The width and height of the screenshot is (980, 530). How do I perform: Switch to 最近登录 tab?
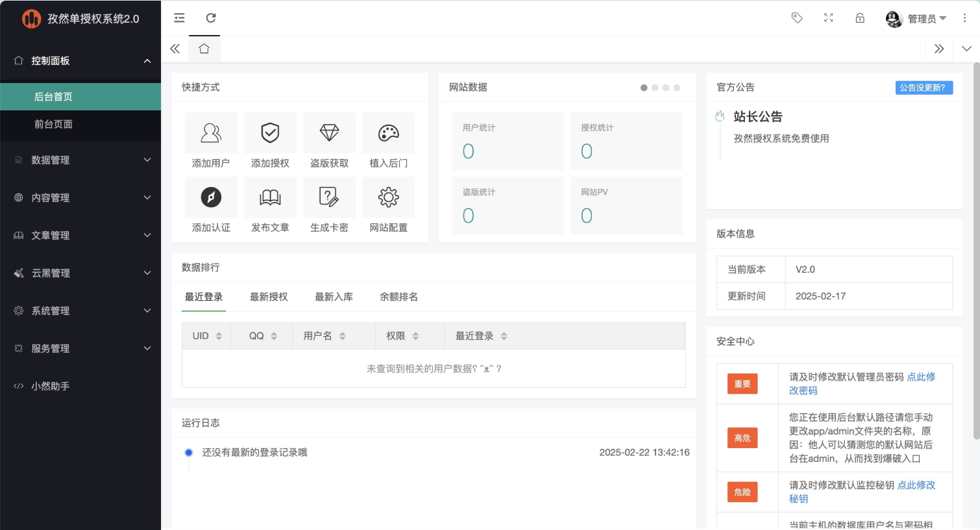tap(204, 297)
